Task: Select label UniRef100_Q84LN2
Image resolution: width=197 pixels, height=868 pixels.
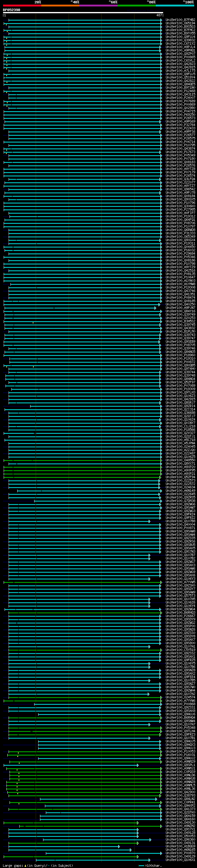Action: (x=180, y=799)
